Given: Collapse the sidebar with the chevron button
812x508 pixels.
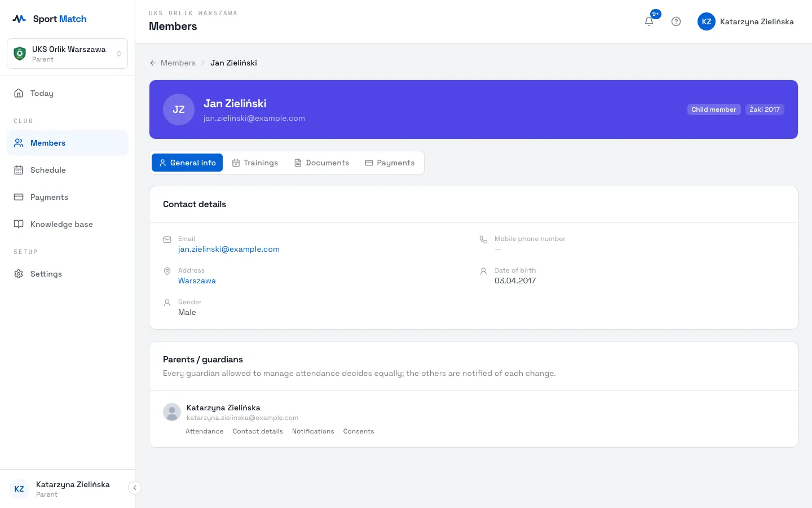Looking at the screenshot, I should tap(135, 488).
